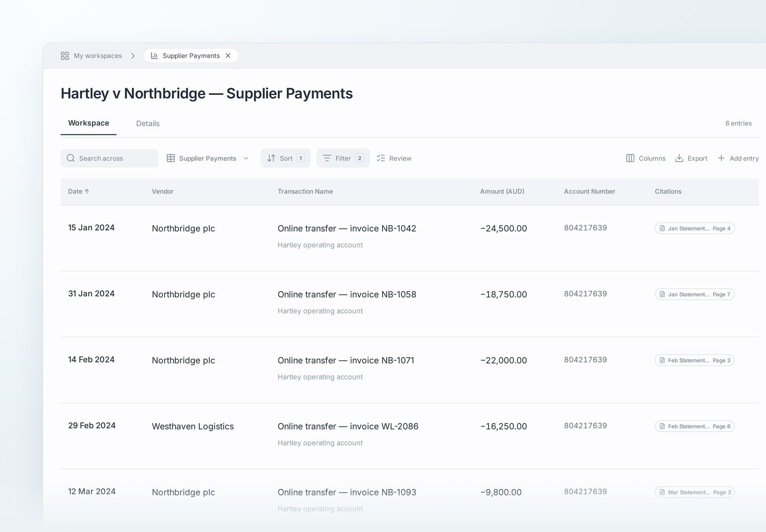Click document icon in Mar Statement Page 3 chip
This screenshot has width=766, height=532.
[x=662, y=492]
